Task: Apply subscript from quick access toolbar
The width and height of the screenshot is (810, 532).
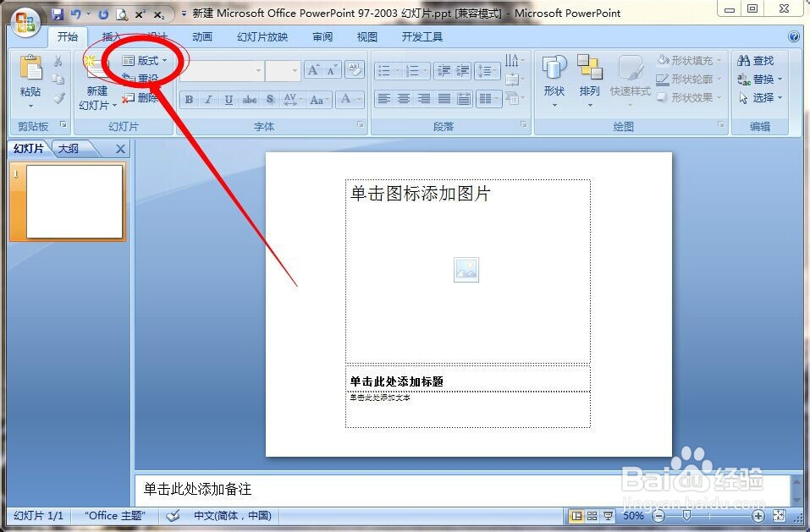Action: point(158,14)
